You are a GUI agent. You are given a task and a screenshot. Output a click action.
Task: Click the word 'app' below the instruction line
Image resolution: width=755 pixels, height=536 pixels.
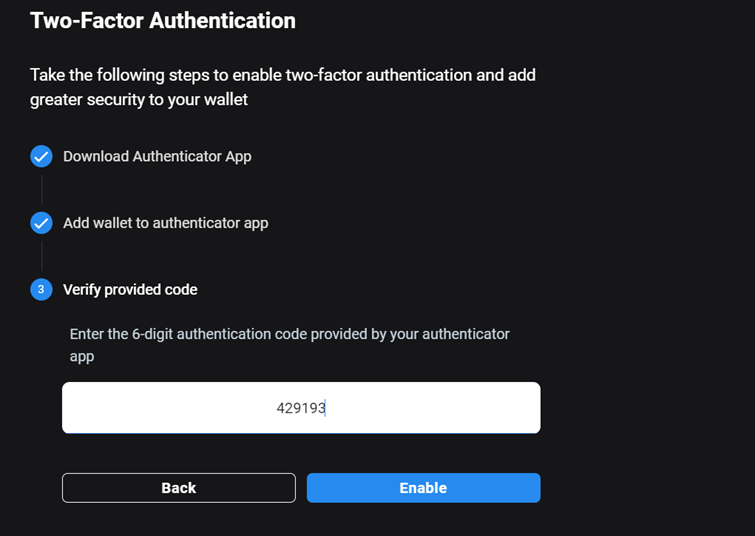[x=82, y=357]
